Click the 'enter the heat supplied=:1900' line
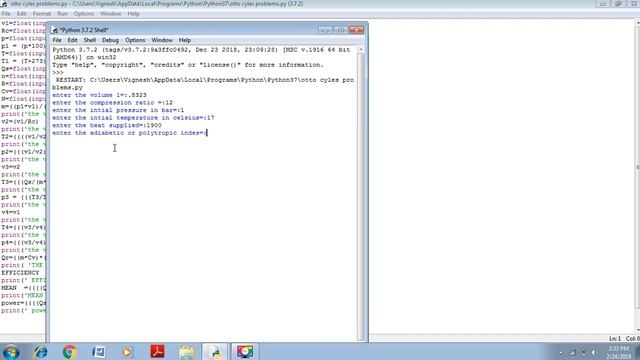 pyautogui.click(x=107, y=125)
